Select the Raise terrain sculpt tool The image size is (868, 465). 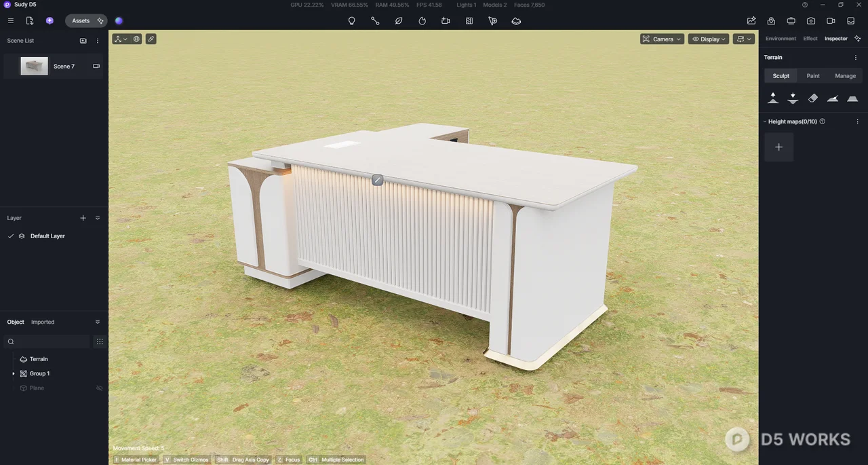(773, 98)
